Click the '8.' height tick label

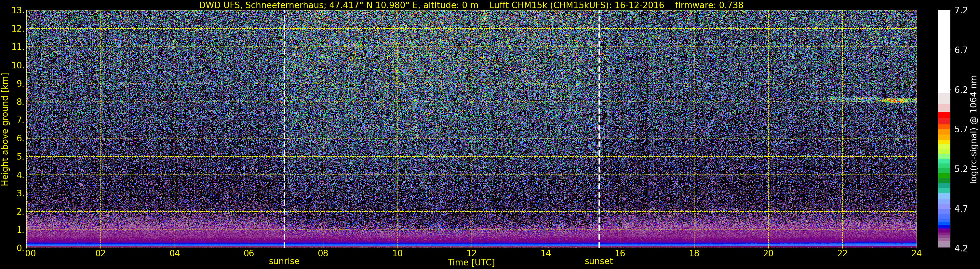(20, 102)
